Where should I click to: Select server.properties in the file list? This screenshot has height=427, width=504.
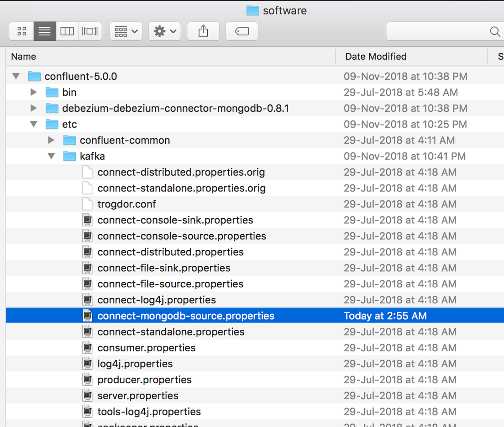(138, 395)
